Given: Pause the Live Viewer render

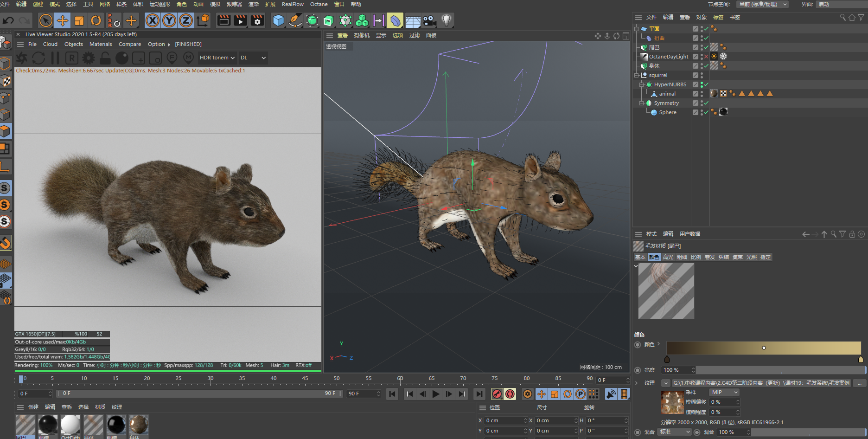Looking at the screenshot, I should tap(55, 58).
